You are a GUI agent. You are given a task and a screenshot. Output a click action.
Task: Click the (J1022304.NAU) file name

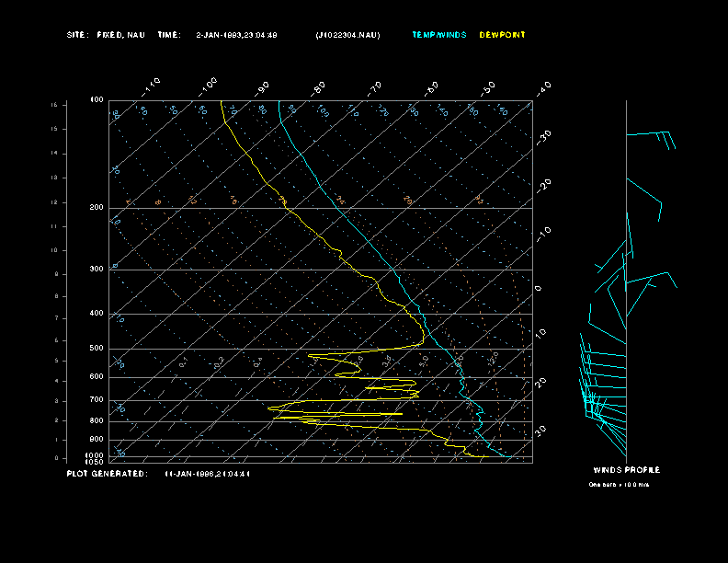coord(347,35)
